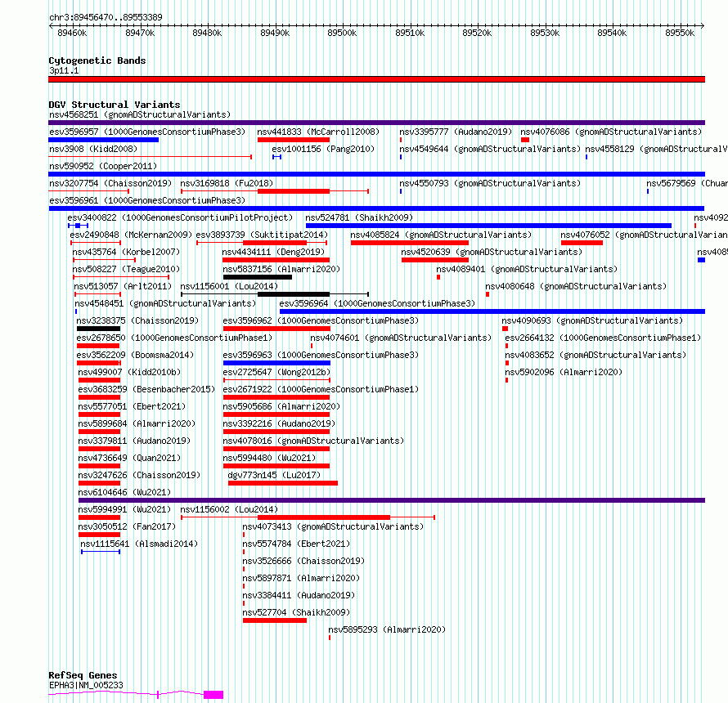Click the nsv4568251 gnomAD variant label
The width and height of the screenshot is (728, 703).
(x=140, y=114)
